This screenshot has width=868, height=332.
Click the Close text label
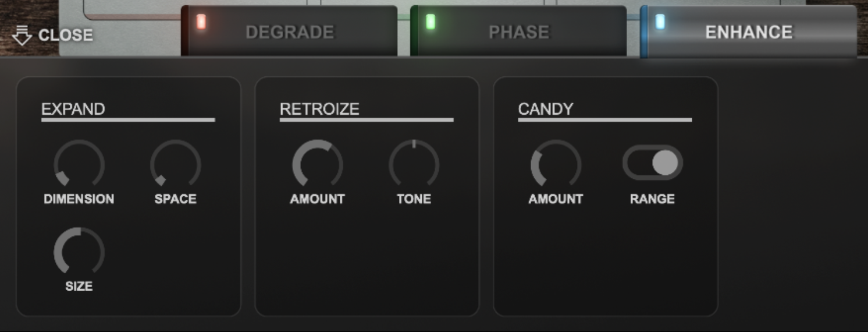[65, 36]
